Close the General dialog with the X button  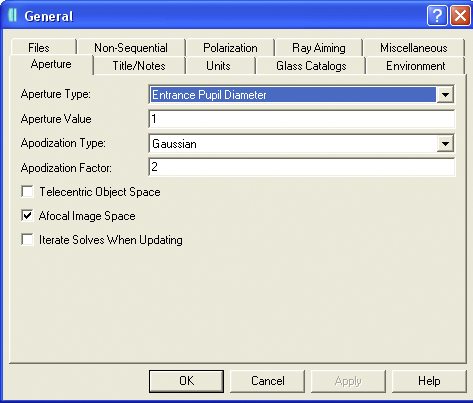(460, 15)
